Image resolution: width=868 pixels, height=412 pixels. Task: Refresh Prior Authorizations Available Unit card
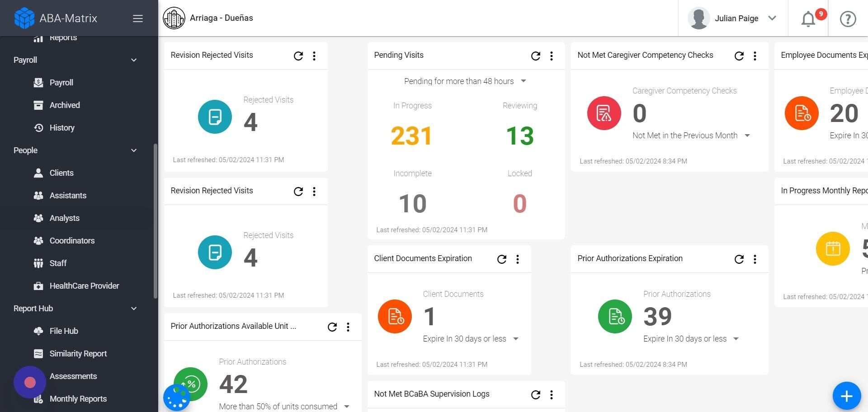[332, 327]
